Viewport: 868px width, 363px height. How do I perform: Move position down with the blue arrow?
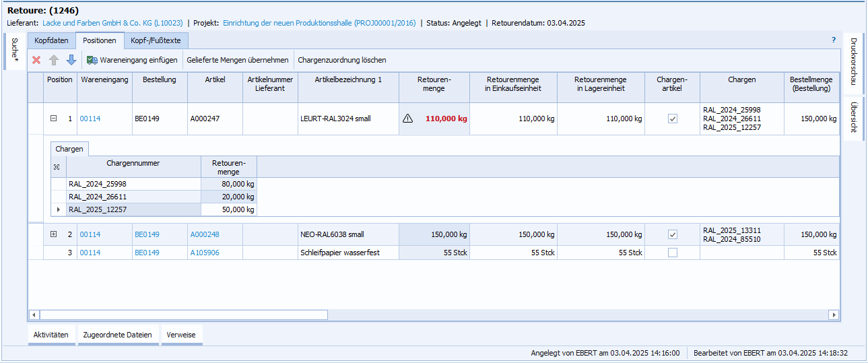71,60
